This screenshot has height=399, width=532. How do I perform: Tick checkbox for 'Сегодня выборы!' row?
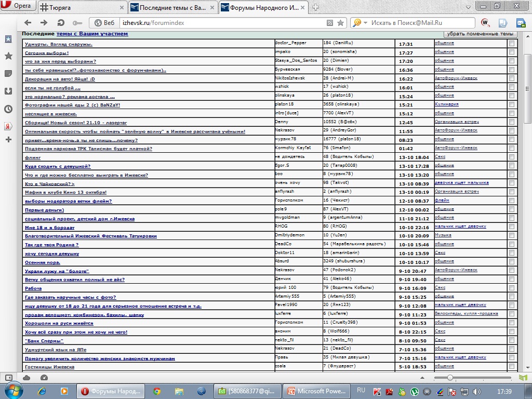tap(512, 52)
